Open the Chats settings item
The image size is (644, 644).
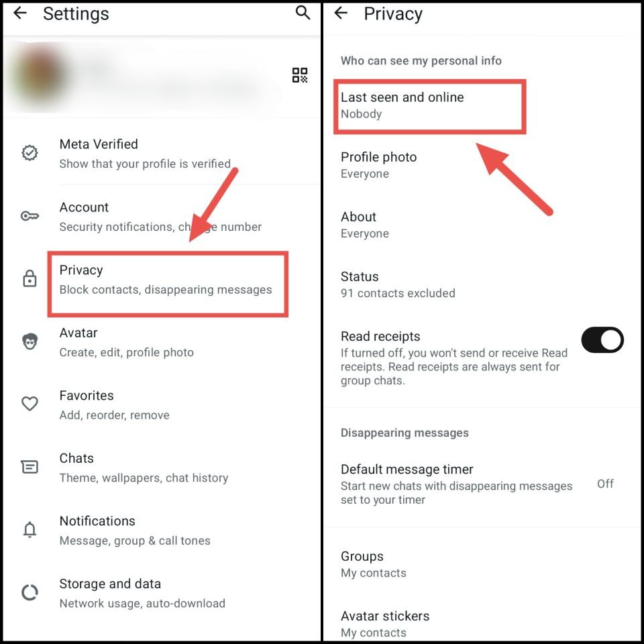162,468
